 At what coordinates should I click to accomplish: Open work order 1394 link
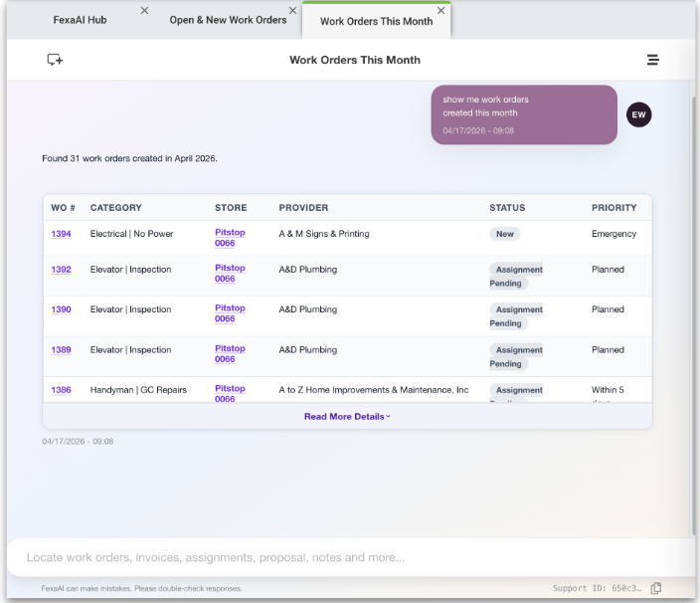click(x=61, y=234)
